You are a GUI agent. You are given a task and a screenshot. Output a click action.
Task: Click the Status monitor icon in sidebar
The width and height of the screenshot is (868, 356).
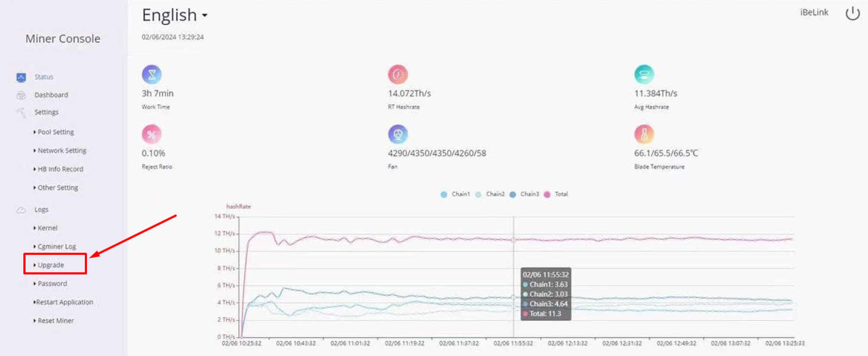[x=21, y=77]
